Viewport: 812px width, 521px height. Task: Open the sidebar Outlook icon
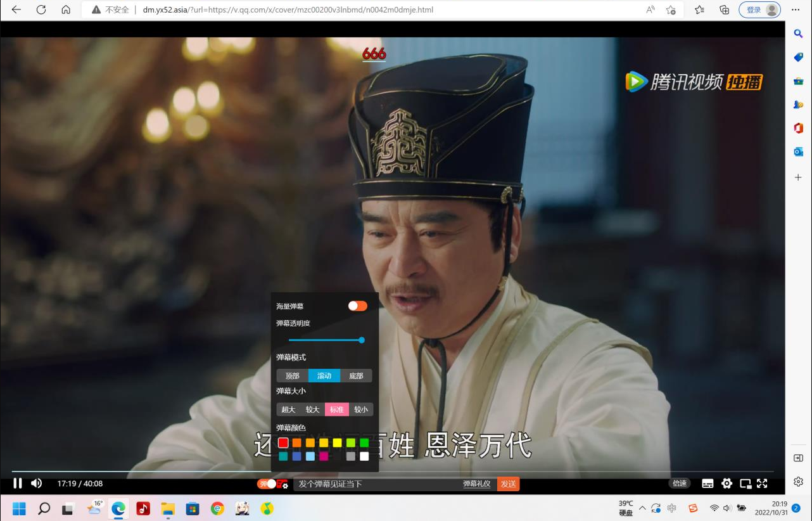point(799,151)
